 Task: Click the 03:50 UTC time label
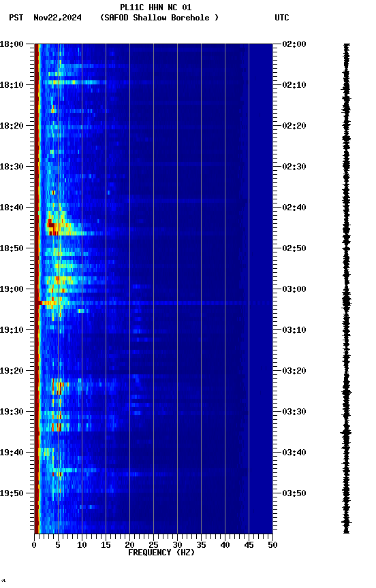[x=294, y=493]
